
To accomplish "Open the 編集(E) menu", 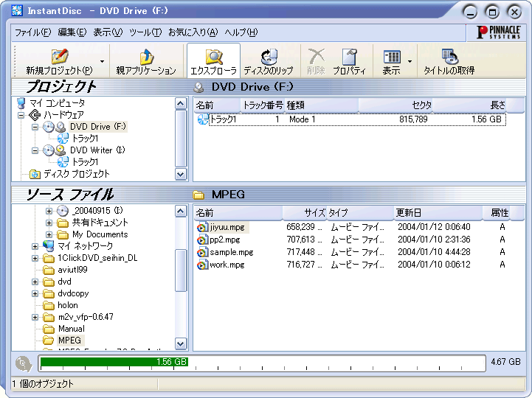I will 72,32.
